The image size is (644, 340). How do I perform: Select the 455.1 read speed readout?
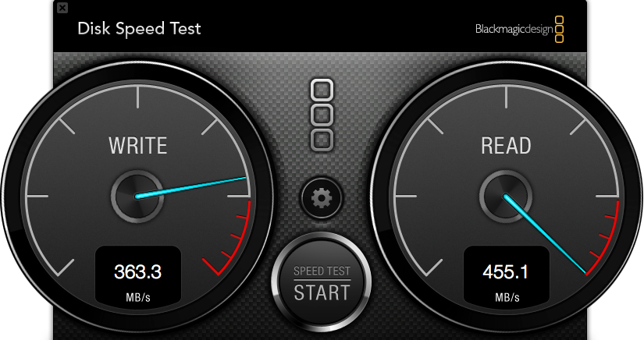pyautogui.click(x=505, y=272)
